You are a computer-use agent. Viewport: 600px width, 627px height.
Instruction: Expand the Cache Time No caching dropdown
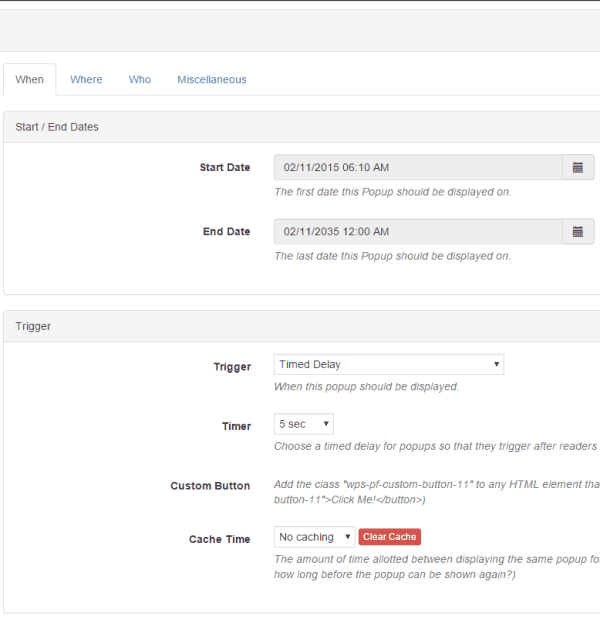coord(314,537)
